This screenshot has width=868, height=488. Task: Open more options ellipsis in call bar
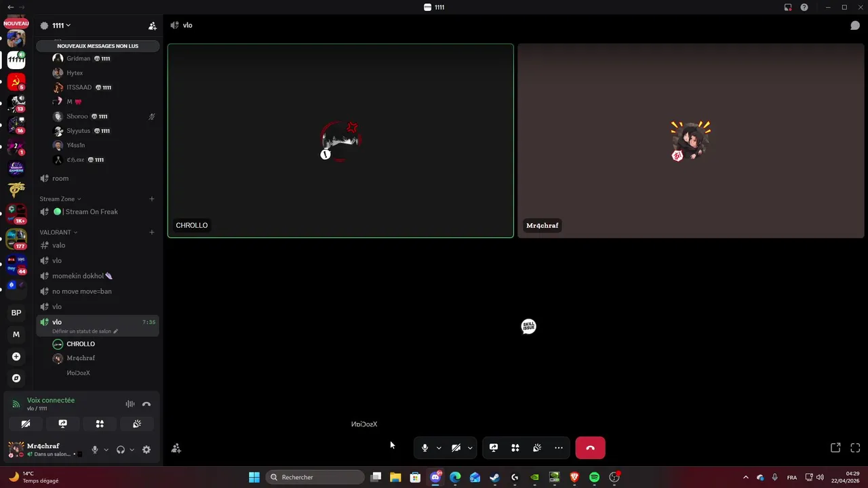coord(559,448)
